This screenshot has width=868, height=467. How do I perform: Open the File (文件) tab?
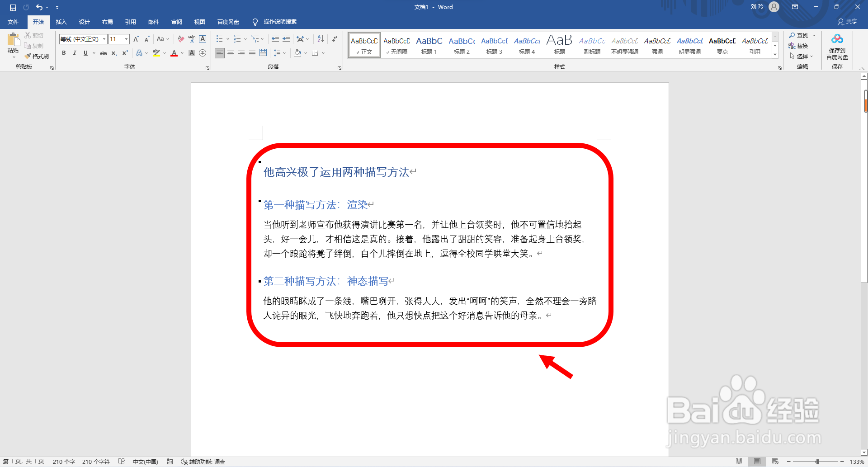(x=13, y=22)
